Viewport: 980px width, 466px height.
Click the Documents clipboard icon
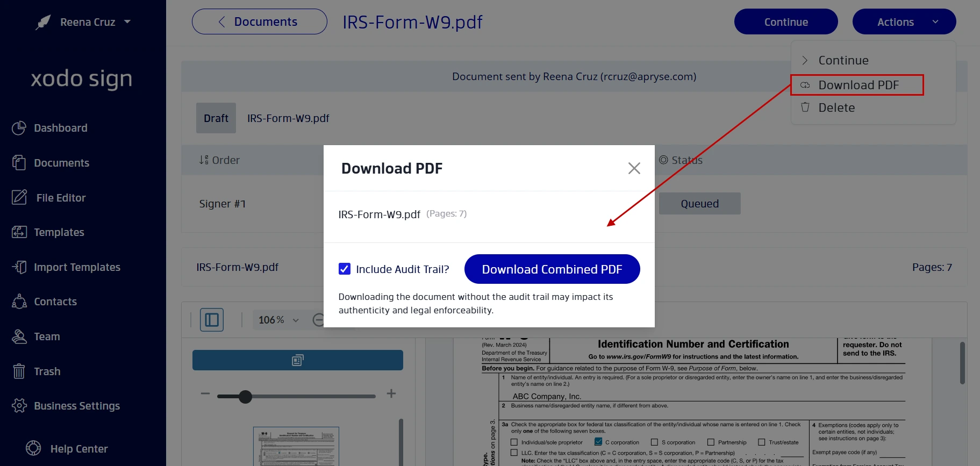19,162
